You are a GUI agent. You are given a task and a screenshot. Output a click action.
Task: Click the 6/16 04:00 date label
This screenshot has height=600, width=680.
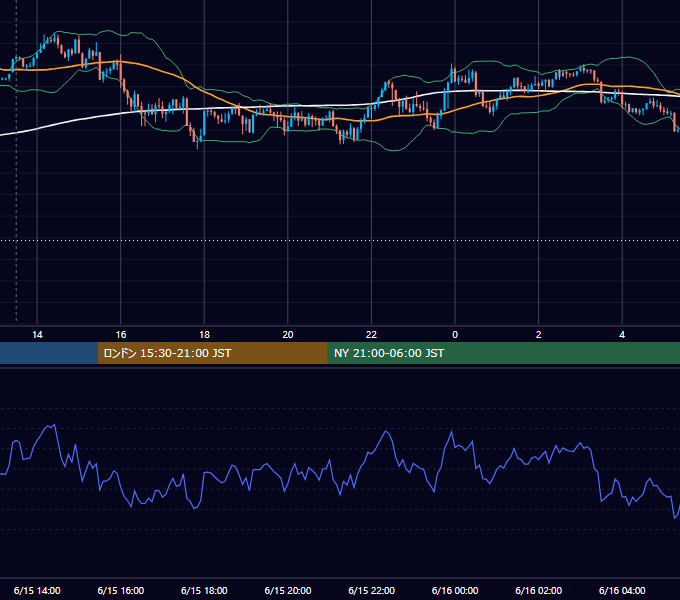622,590
